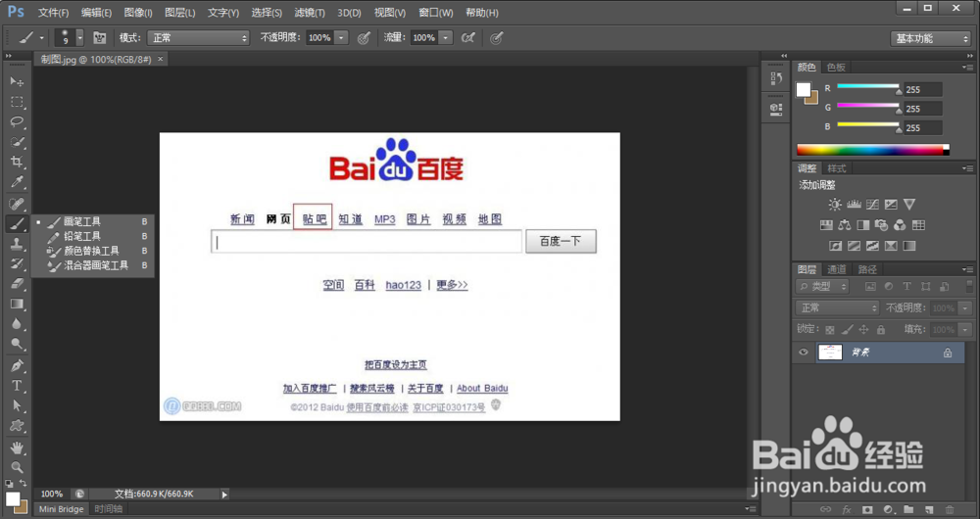The image size is (980, 519).
Task: Toggle the brush panel button
Action: 99,37
